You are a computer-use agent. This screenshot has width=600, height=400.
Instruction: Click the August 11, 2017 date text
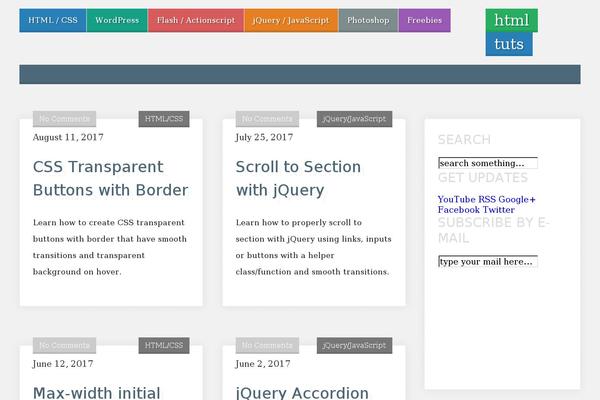68,137
